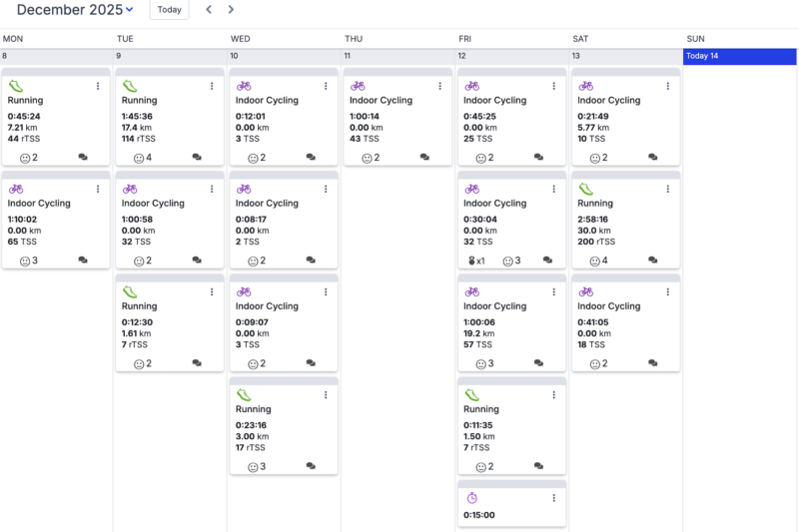Click the running shoe icon on Tuesday's 0:12:30 run
Image resolution: width=799 pixels, height=532 pixels.
click(130, 291)
